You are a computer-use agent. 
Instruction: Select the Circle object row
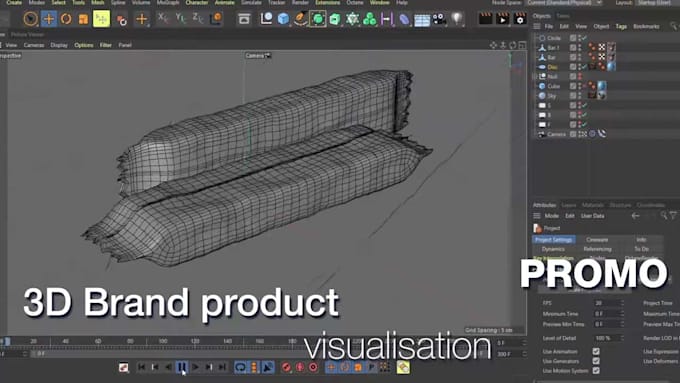point(554,38)
